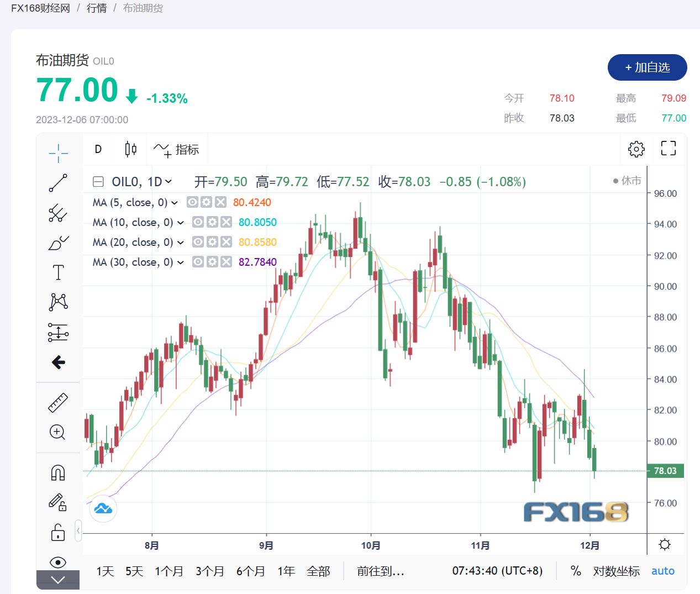Expand the left toolbar bottom chevron
This screenshot has height=594, width=700.
pos(58,580)
